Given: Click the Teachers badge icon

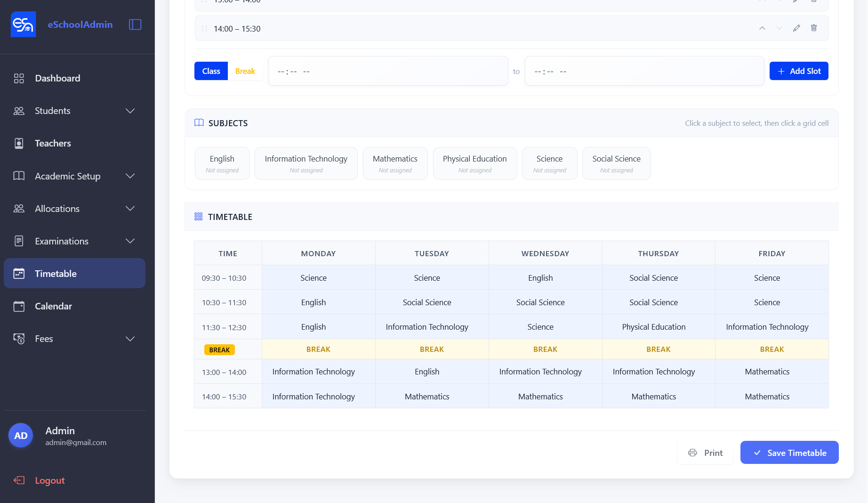Looking at the screenshot, I should 19,143.
